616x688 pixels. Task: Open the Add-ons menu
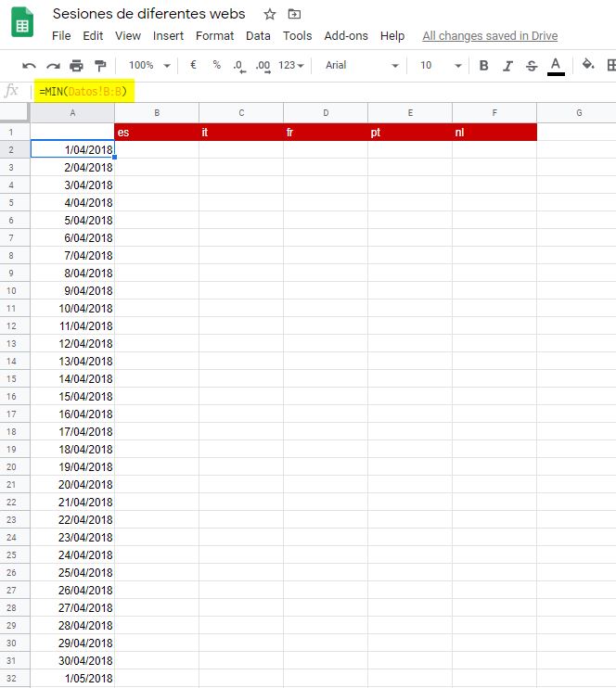point(346,36)
